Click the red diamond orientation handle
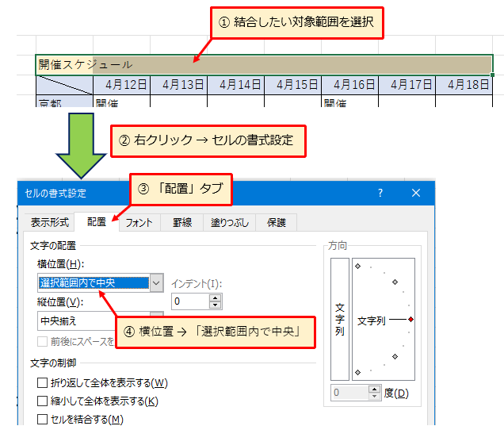The width and height of the screenshot is (504, 426). [410, 319]
